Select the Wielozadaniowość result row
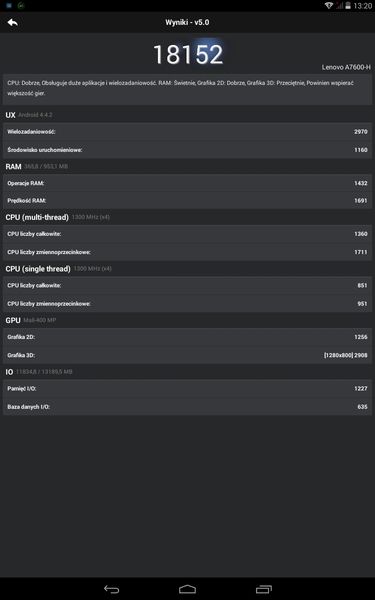Viewport: 375px width, 600px height. click(188, 132)
